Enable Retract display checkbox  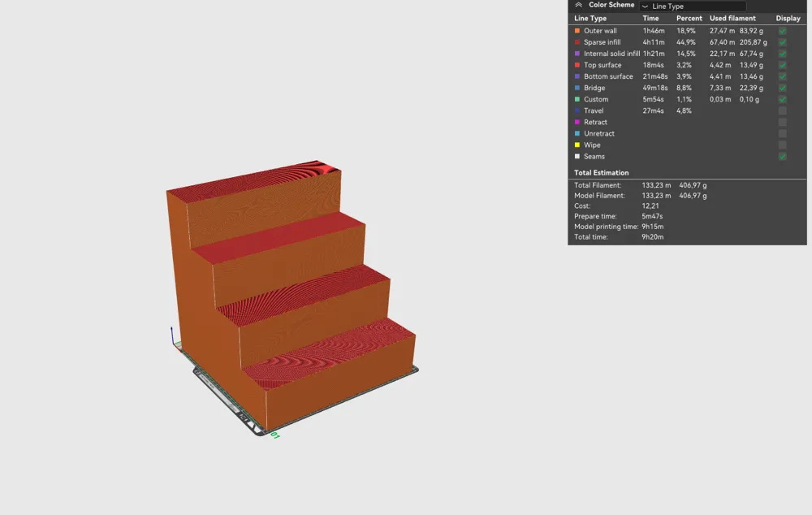tap(783, 123)
